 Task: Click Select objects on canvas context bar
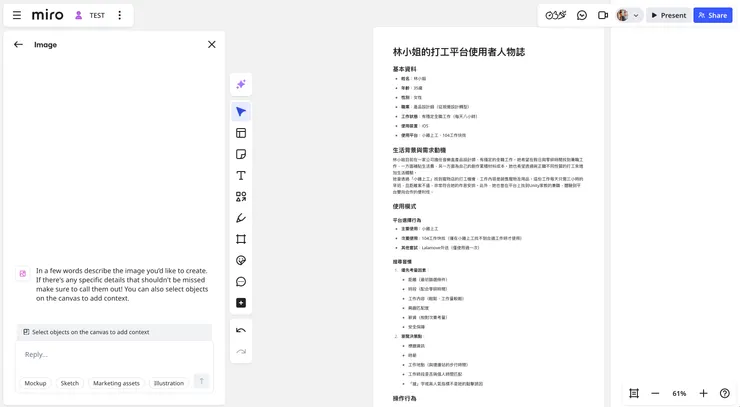pos(114,332)
